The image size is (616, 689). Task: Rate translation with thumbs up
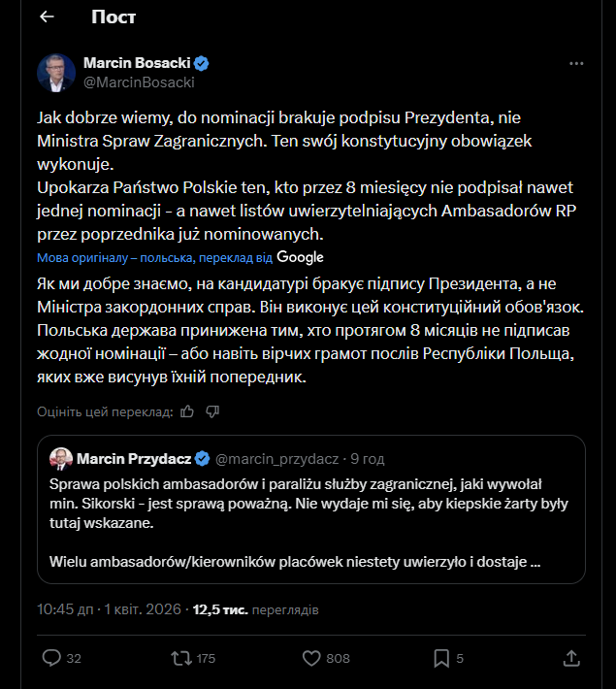pyautogui.click(x=187, y=411)
